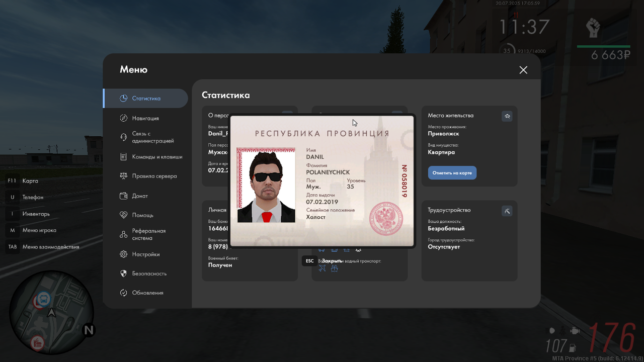Click the keyboard commands list icon
The width and height of the screenshot is (644, 362).
click(123, 157)
